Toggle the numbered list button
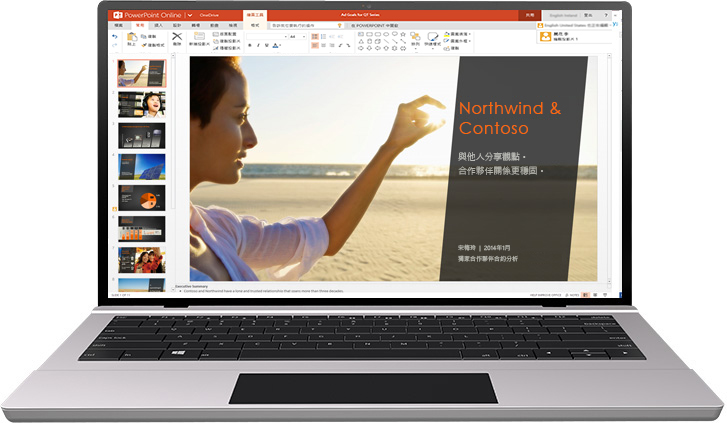 tap(323, 36)
